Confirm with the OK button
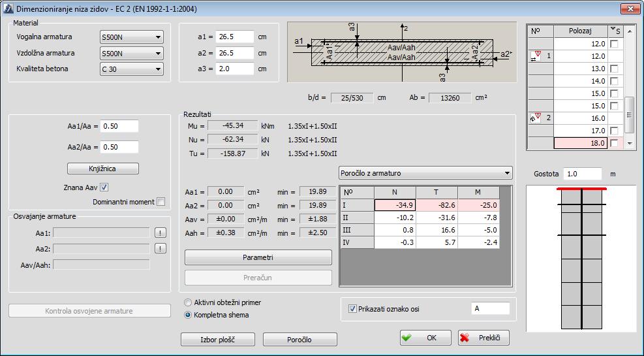 pyautogui.click(x=425, y=338)
